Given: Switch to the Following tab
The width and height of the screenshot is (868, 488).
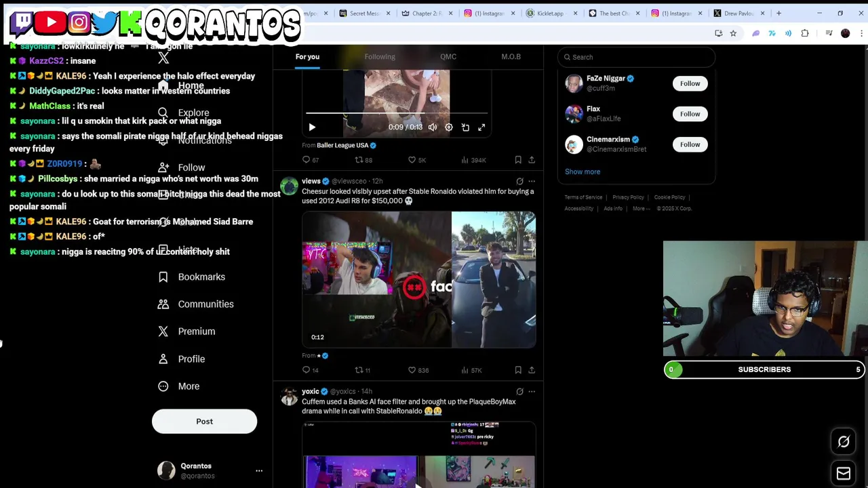Looking at the screenshot, I should pos(380,57).
